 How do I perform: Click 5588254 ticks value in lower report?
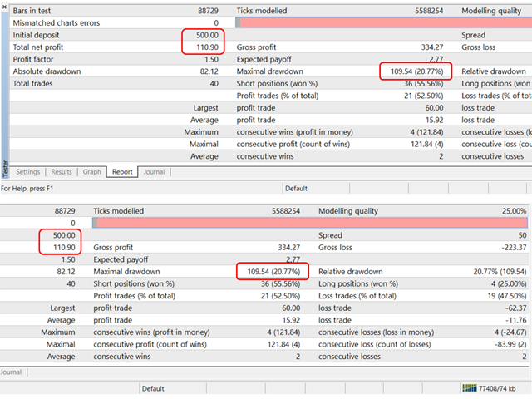click(286, 211)
